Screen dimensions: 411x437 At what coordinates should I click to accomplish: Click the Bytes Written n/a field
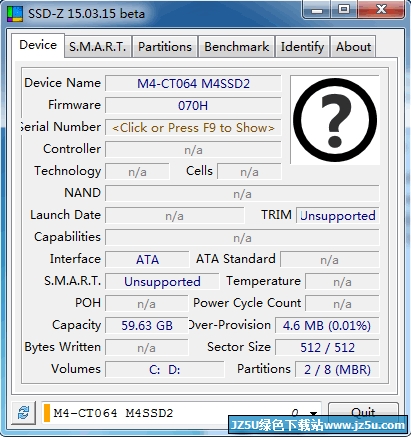pos(147,347)
